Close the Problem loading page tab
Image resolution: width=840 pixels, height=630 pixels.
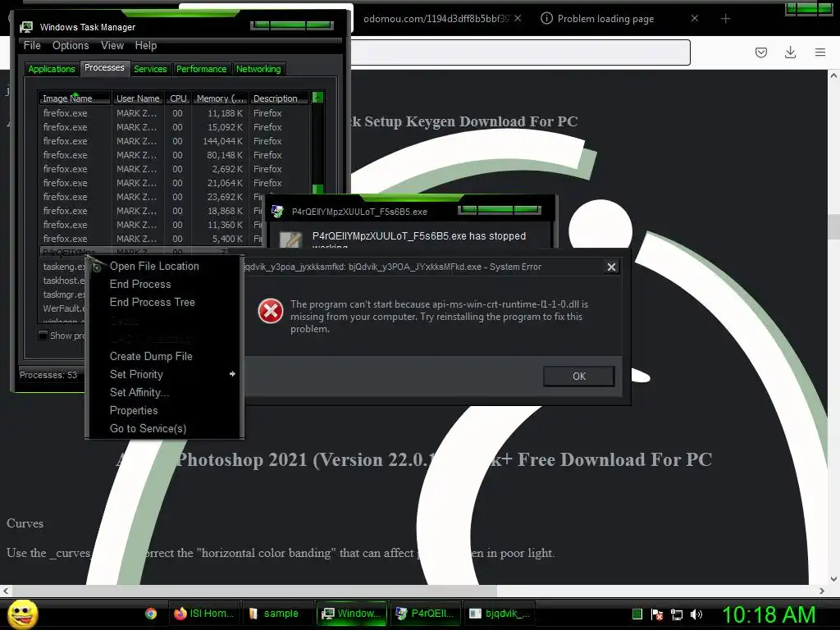(695, 18)
